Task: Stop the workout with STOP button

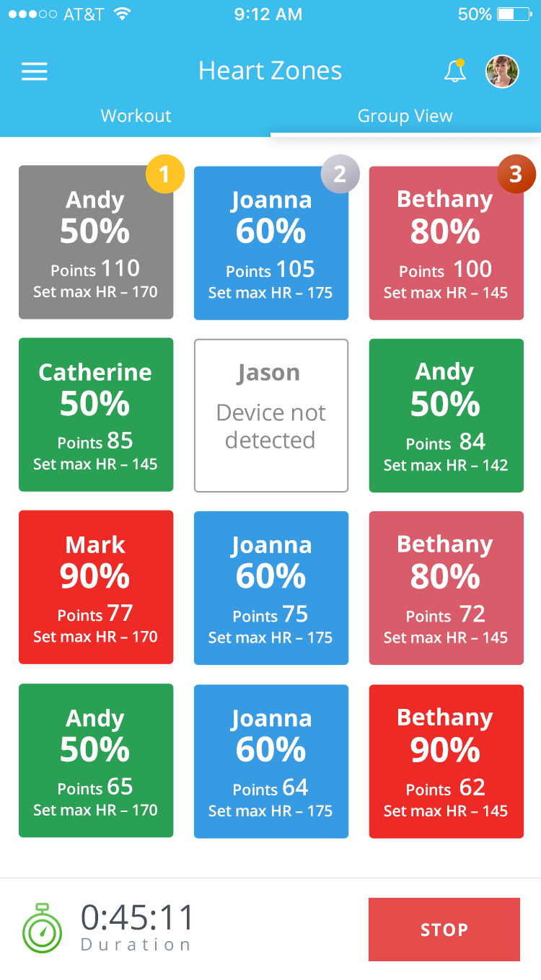Action: click(x=444, y=930)
